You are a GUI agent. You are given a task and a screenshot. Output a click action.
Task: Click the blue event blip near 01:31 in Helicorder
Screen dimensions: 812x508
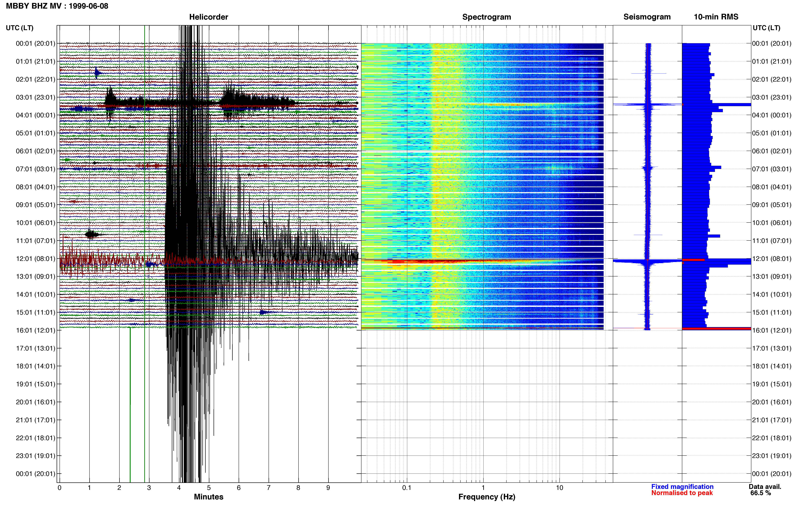coord(97,73)
